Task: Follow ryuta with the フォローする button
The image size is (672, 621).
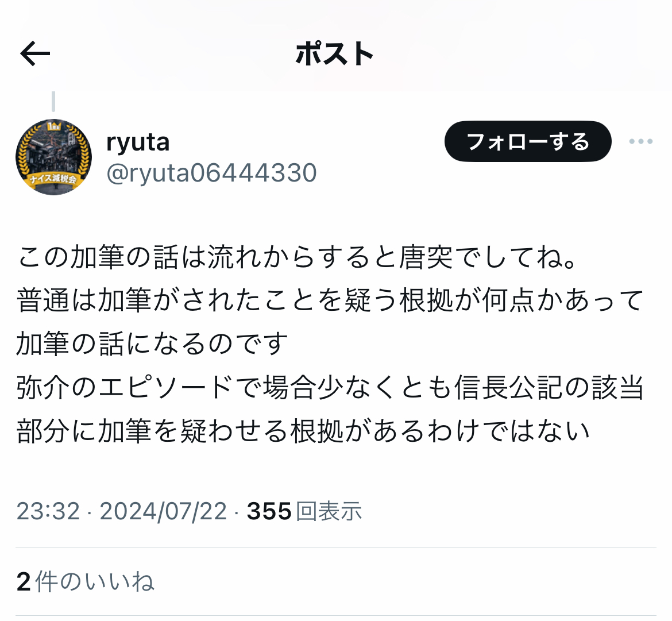Action: (x=528, y=141)
